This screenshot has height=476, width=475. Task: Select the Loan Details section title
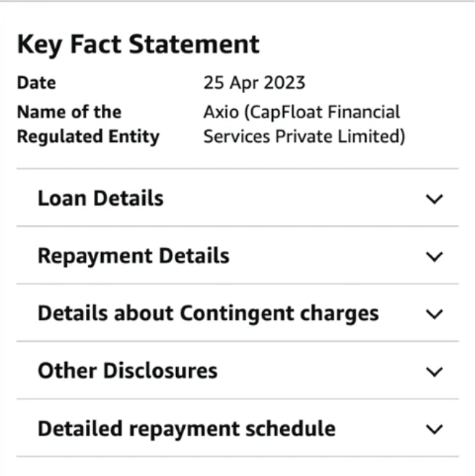[x=100, y=198]
